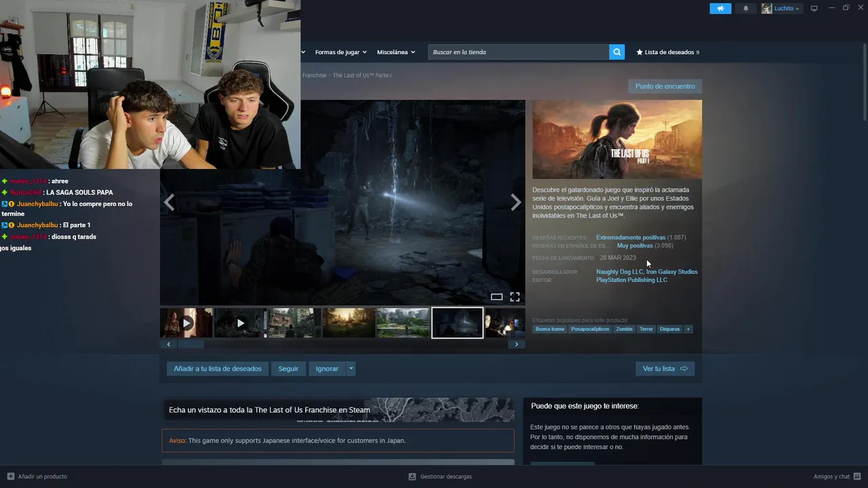The height and width of the screenshot is (488, 868).
Task: Open the blue announcements megaphone button
Action: [x=720, y=8]
